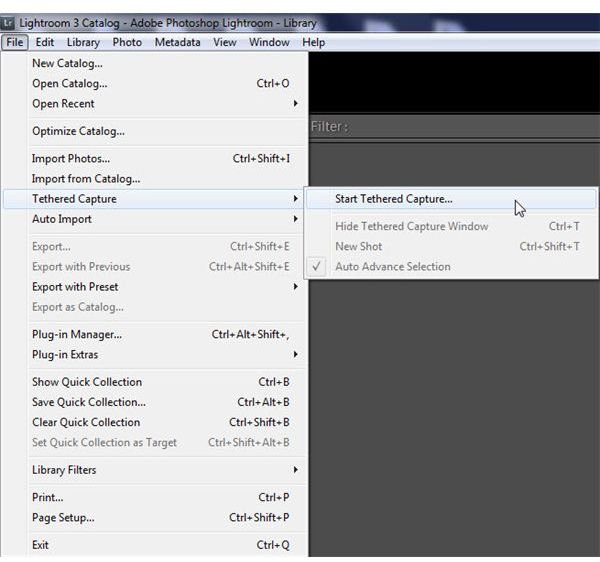
Task: Open the Metadata menu
Action: click(x=178, y=42)
